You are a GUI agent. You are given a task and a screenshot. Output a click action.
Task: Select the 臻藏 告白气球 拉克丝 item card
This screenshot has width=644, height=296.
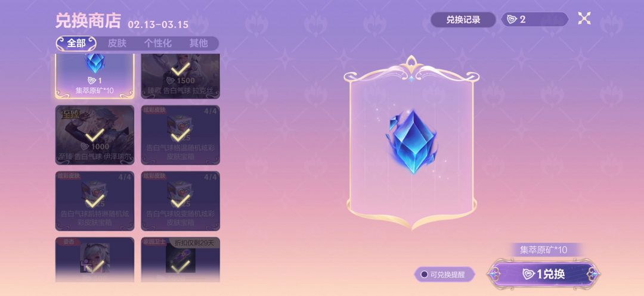tap(180, 76)
